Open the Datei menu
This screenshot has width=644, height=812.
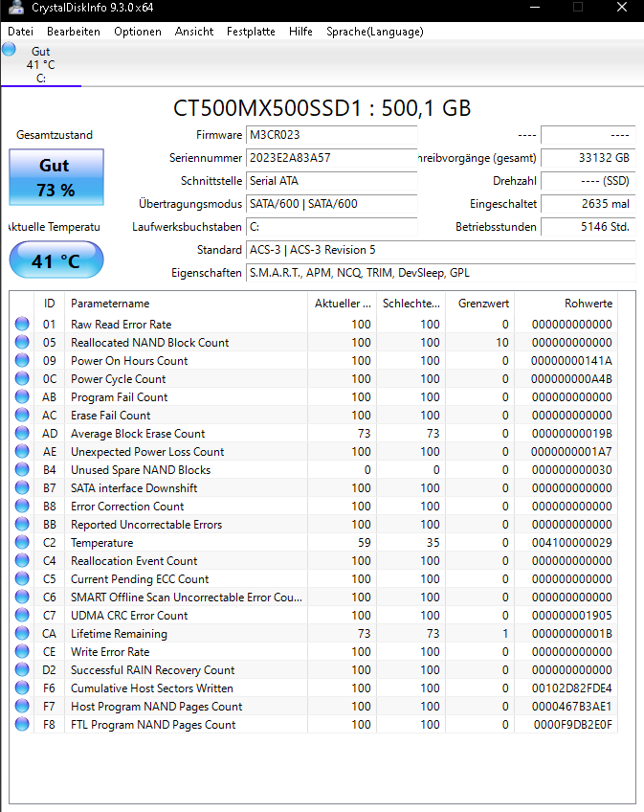click(x=21, y=32)
